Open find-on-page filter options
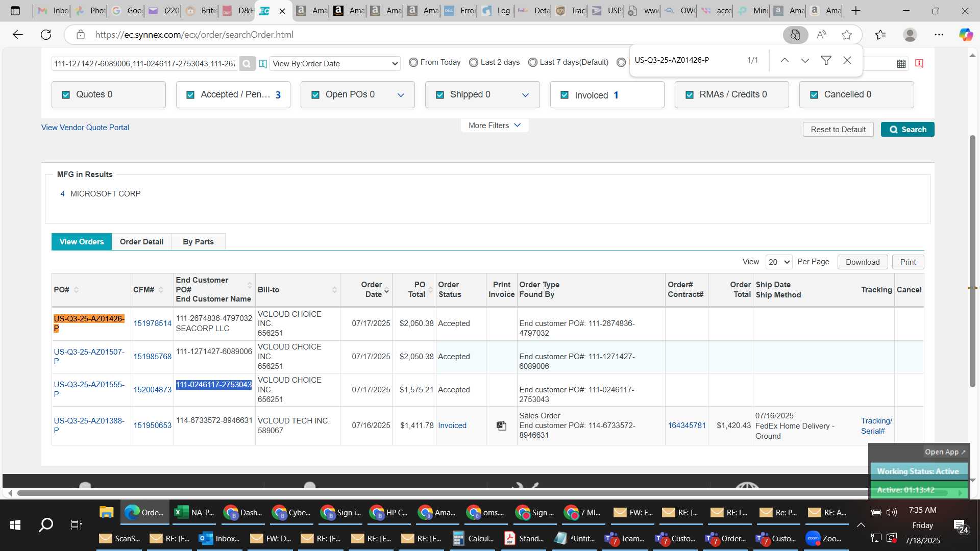The height and width of the screenshot is (551, 980). (826, 60)
